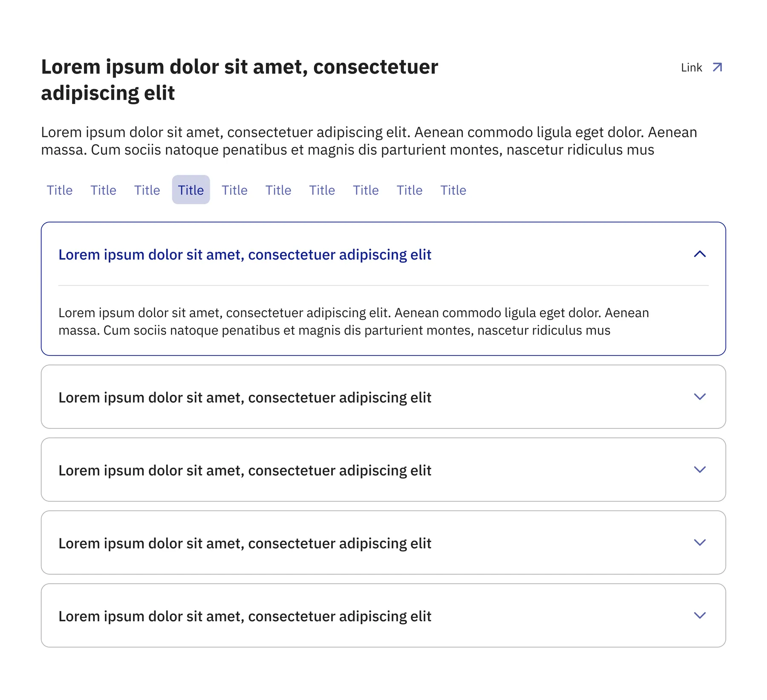The height and width of the screenshot is (700, 767).
Task: Select the sixth Title tab
Action: click(x=278, y=190)
